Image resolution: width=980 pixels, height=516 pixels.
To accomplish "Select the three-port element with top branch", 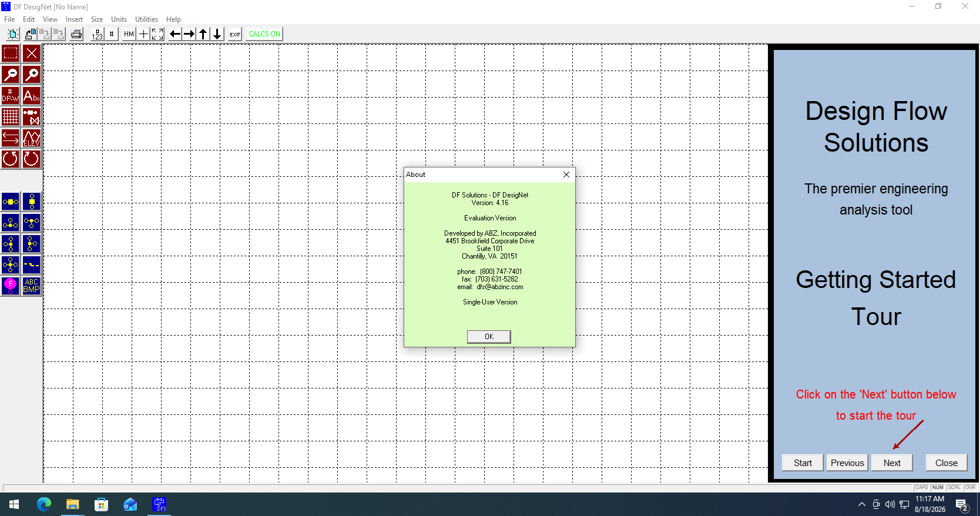I will [x=11, y=223].
